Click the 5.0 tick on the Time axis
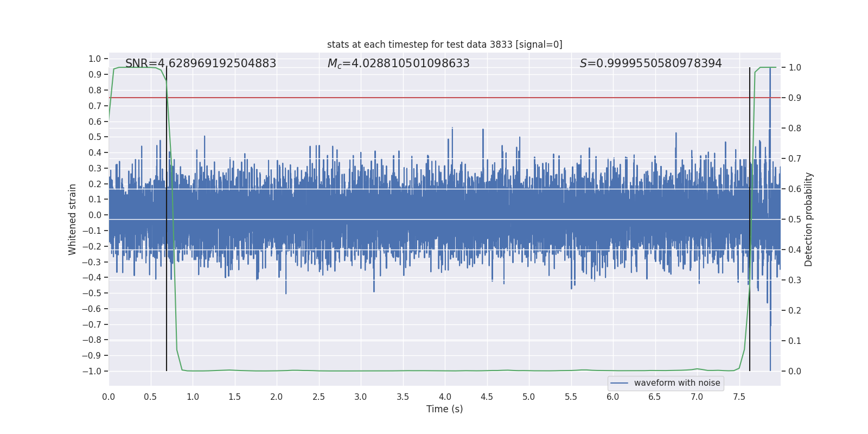The height and width of the screenshot is (434, 868). [529, 397]
